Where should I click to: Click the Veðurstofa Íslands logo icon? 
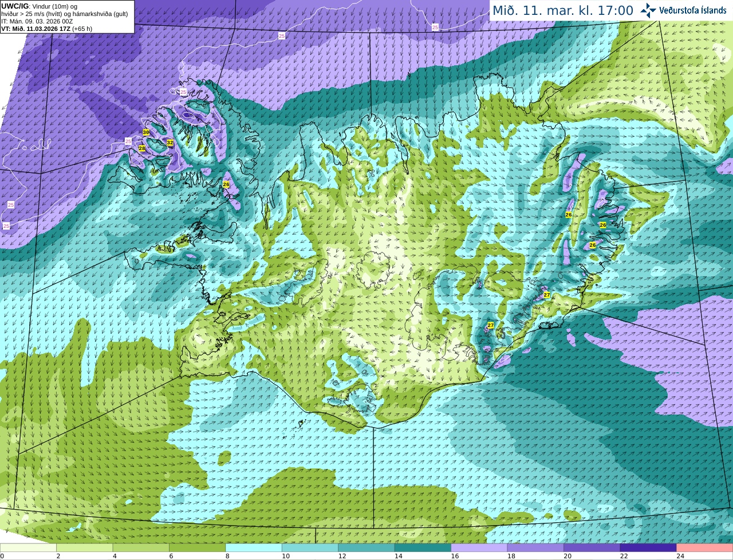point(648,10)
